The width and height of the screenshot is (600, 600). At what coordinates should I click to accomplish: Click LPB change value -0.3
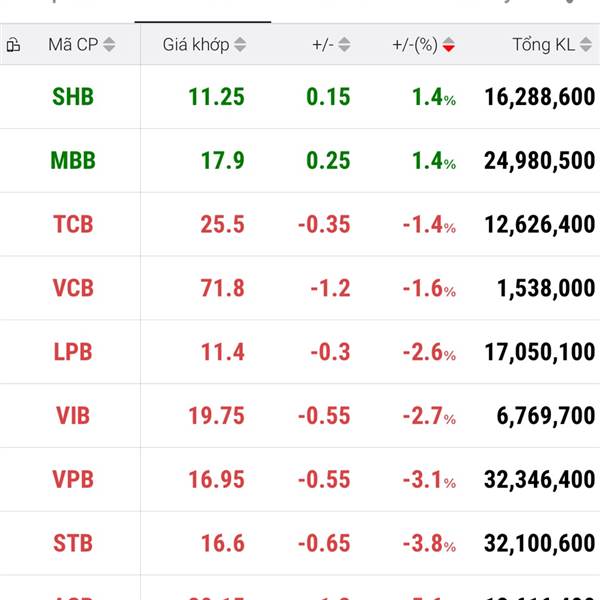coord(330,352)
